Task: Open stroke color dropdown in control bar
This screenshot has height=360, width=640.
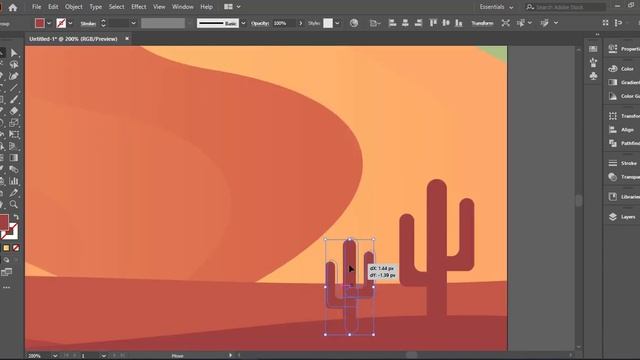Action: click(x=70, y=23)
